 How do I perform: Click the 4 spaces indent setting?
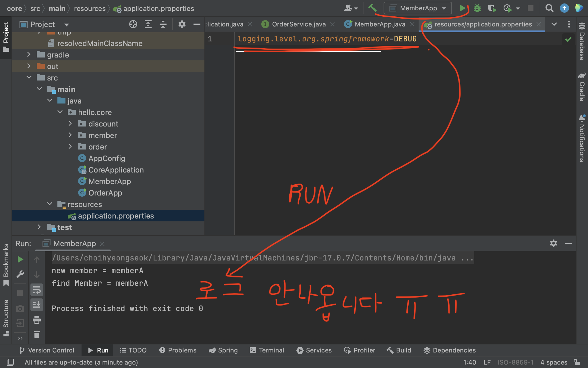coord(554,362)
